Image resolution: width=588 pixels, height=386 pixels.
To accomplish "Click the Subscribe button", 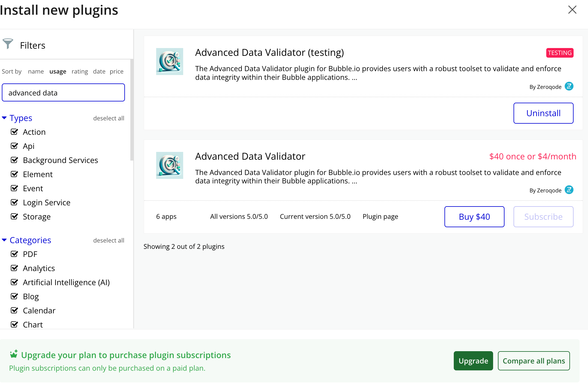I will click(543, 217).
